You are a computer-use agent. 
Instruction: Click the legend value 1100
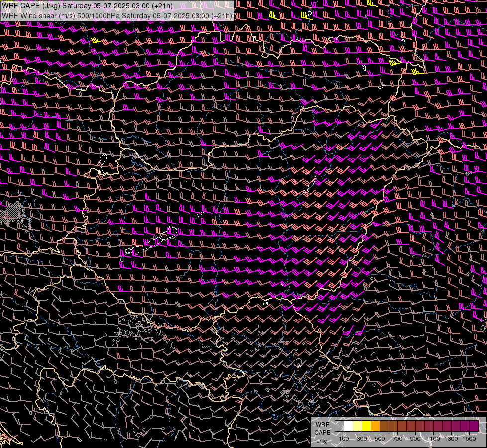(433, 439)
